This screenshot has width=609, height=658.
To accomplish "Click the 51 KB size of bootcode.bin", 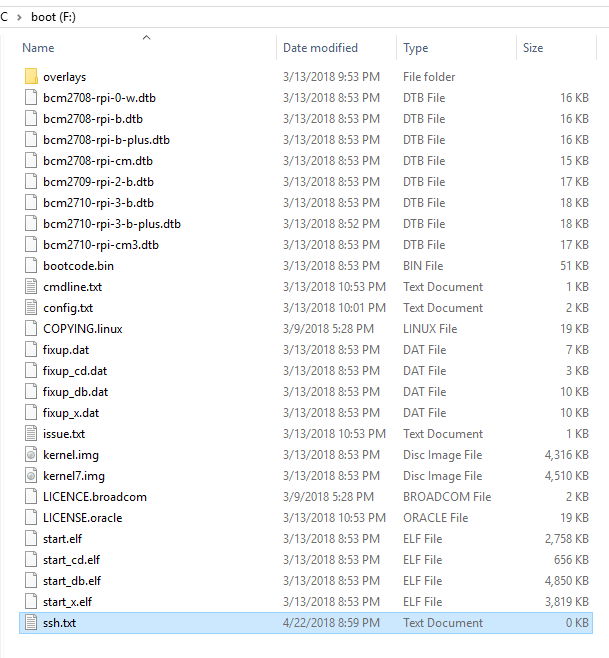I will (x=574, y=266).
